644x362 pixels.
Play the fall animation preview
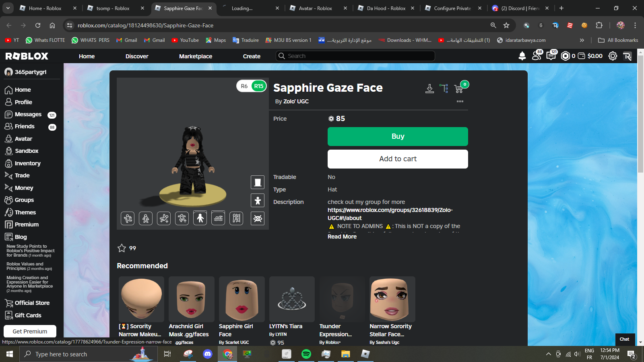pos(164,218)
